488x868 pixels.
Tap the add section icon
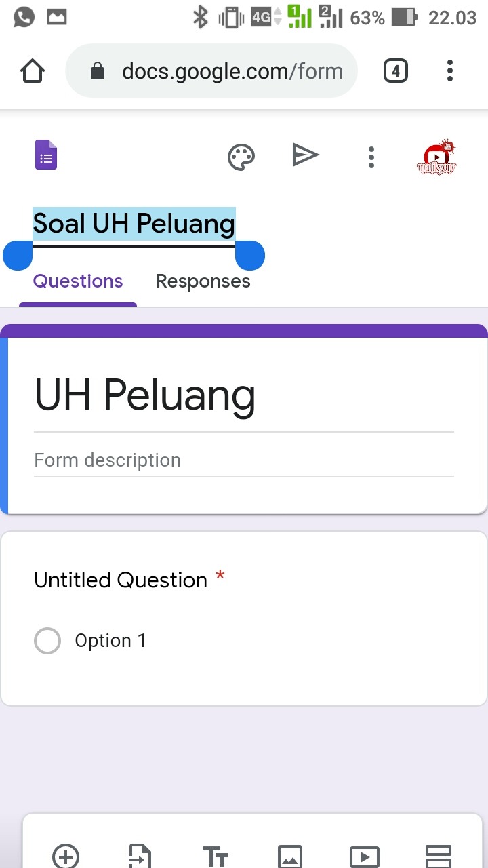(438, 856)
